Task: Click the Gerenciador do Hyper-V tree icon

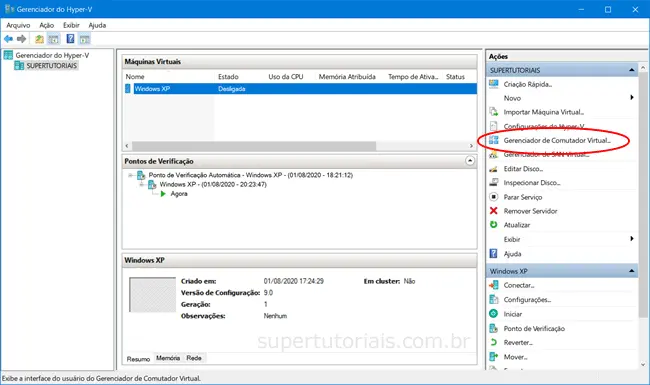Action: pyautogui.click(x=8, y=55)
